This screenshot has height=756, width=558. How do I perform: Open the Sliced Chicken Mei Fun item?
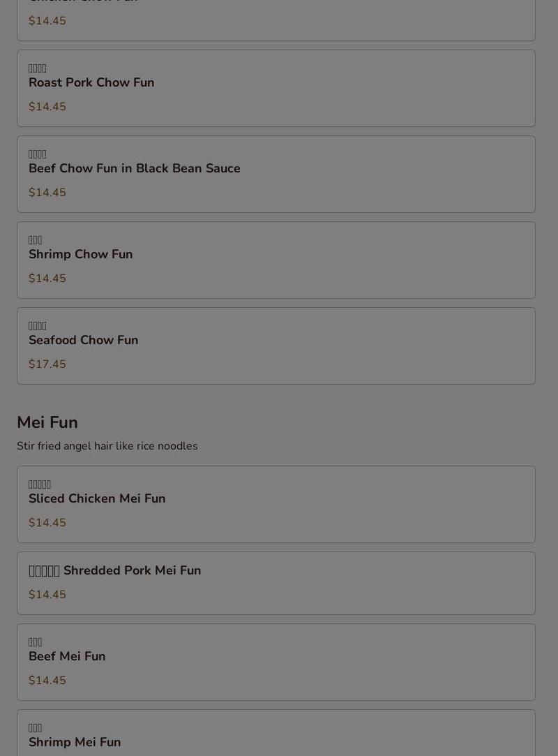point(276,504)
